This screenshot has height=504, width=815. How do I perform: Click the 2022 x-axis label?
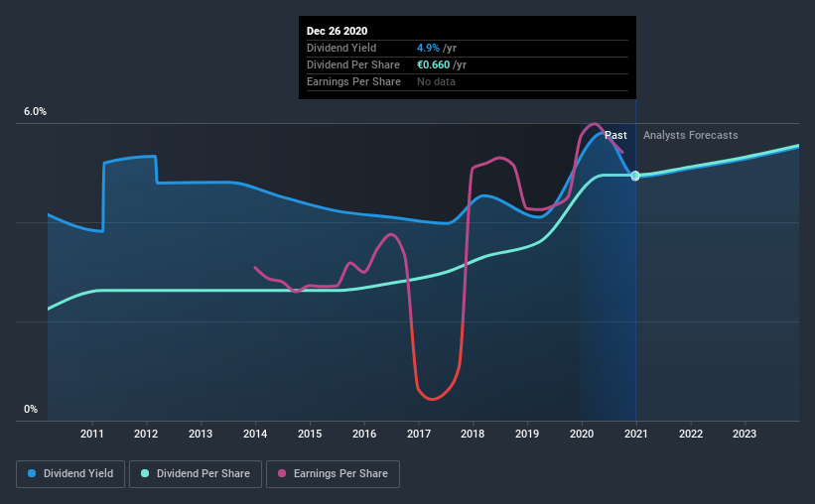coord(691,434)
